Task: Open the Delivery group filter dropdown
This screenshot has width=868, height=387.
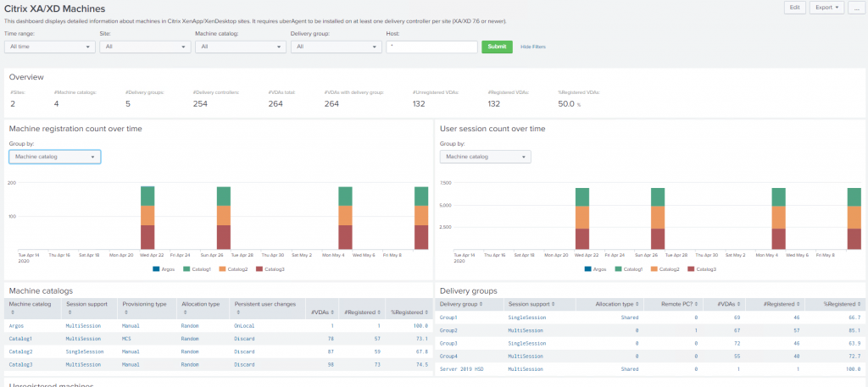Action: 336,47
